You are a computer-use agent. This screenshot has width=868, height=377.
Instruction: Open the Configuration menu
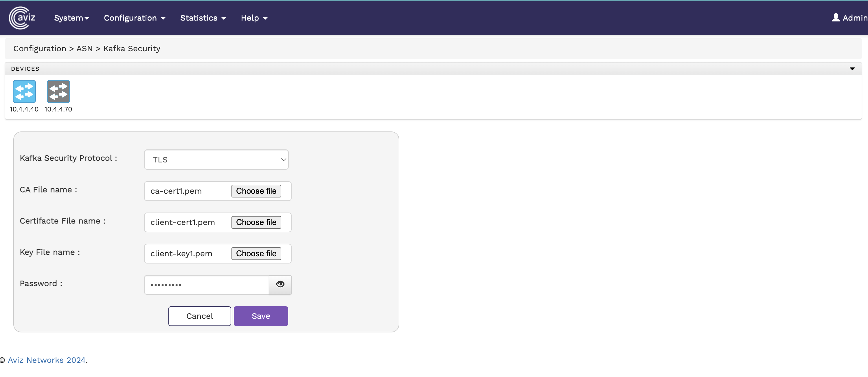(134, 18)
